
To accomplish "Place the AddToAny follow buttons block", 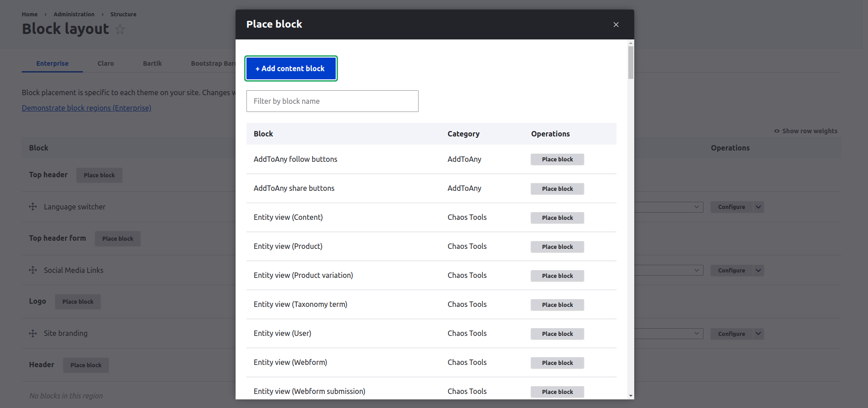I will (557, 160).
